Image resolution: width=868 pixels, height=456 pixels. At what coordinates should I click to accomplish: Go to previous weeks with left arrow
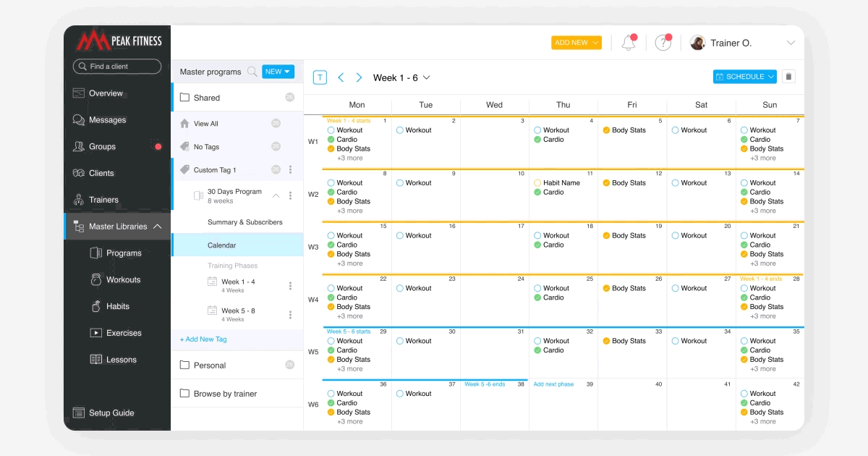click(341, 77)
